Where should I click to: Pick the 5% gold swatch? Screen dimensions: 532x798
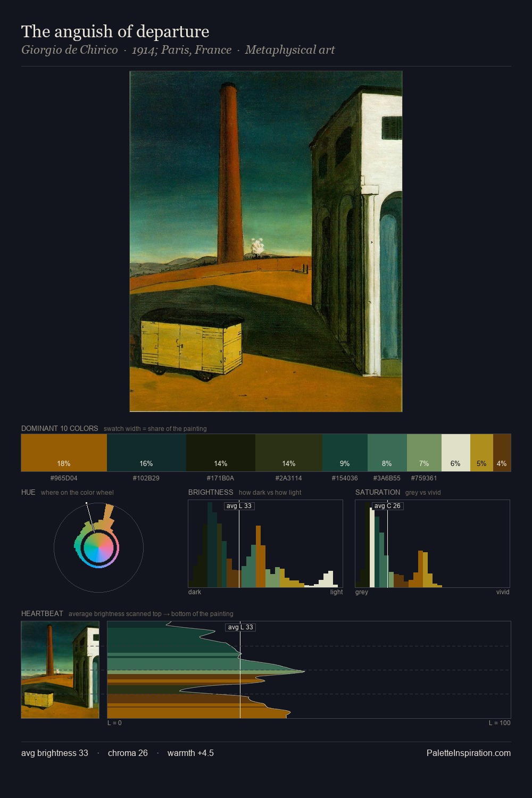[x=481, y=453]
